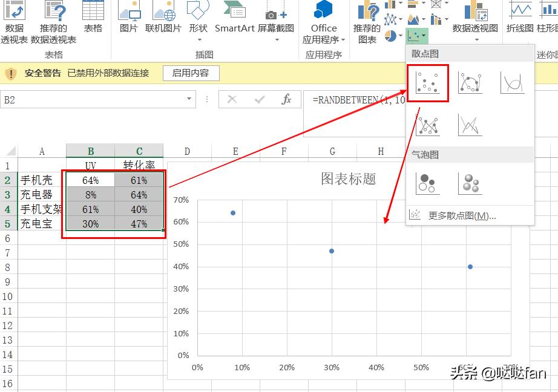Click cell C3 showing 64%
The height and width of the screenshot is (392, 558).
pyautogui.click(x=139, y=195)
